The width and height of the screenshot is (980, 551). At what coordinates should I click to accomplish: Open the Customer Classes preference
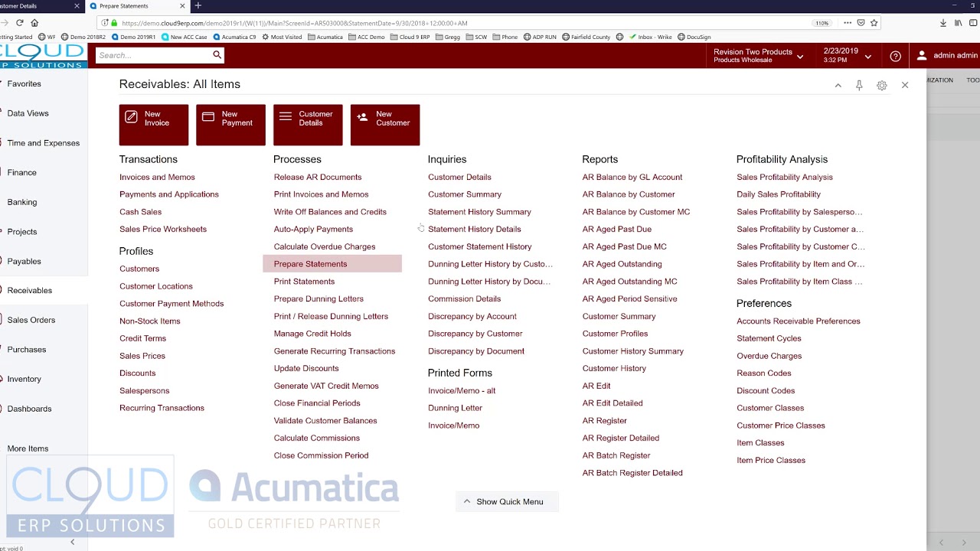[770, 408]
